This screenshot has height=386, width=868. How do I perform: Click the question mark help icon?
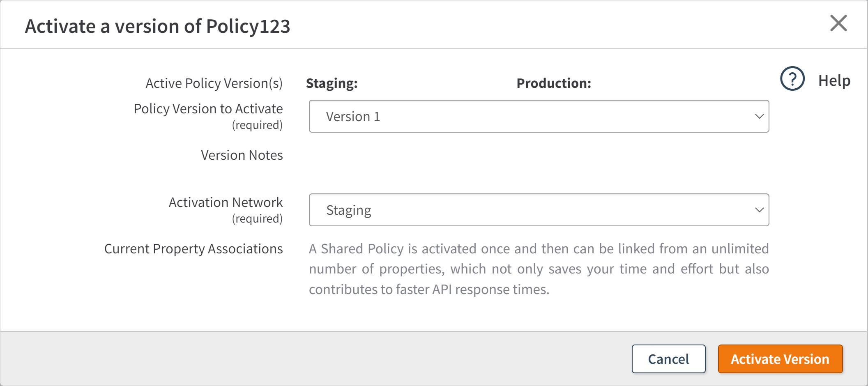click(792, 79)
